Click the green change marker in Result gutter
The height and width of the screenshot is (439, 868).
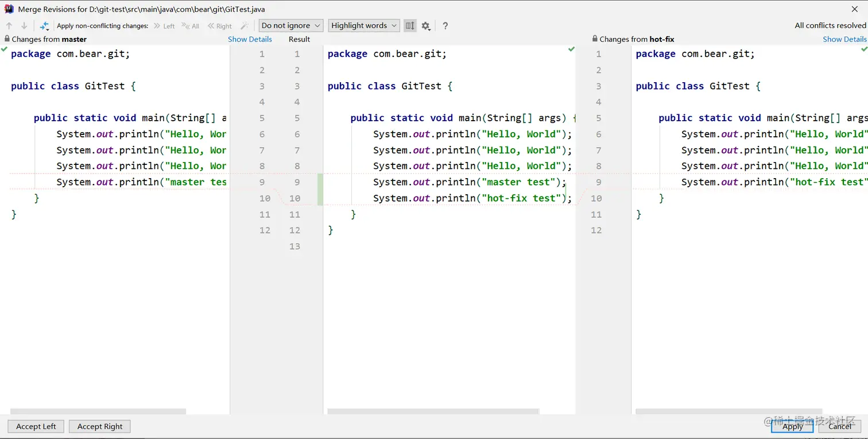(320, 190)
